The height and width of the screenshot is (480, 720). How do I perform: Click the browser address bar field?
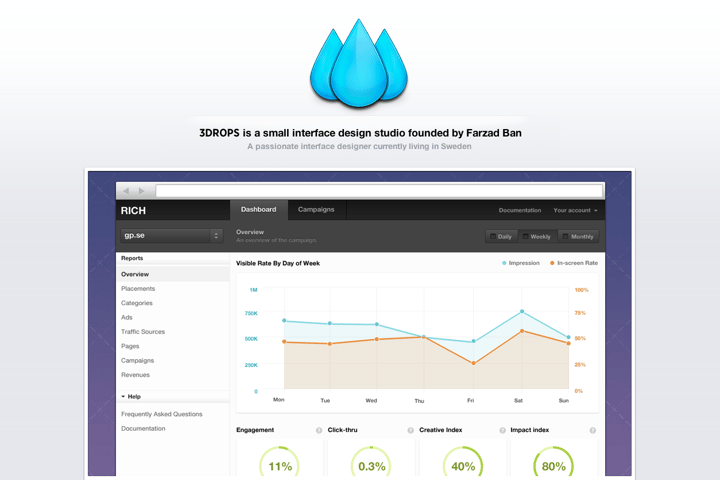tap(379, 191)
